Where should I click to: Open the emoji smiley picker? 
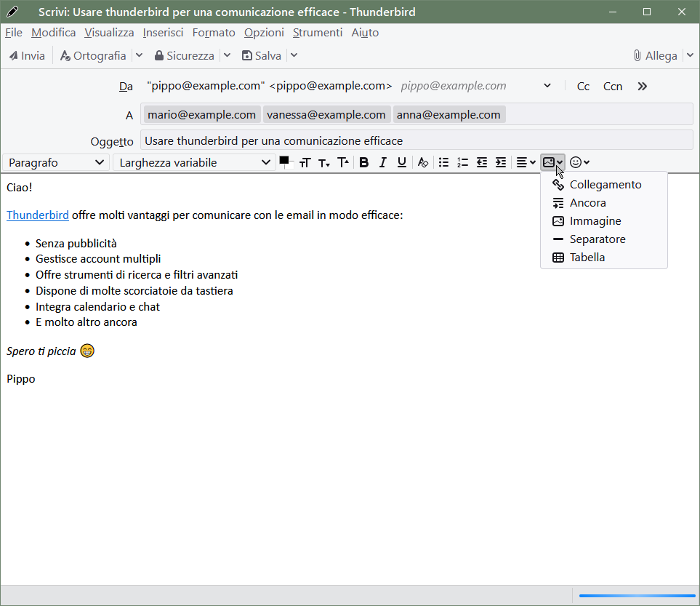pyautogui.click(x=579, y=163)
